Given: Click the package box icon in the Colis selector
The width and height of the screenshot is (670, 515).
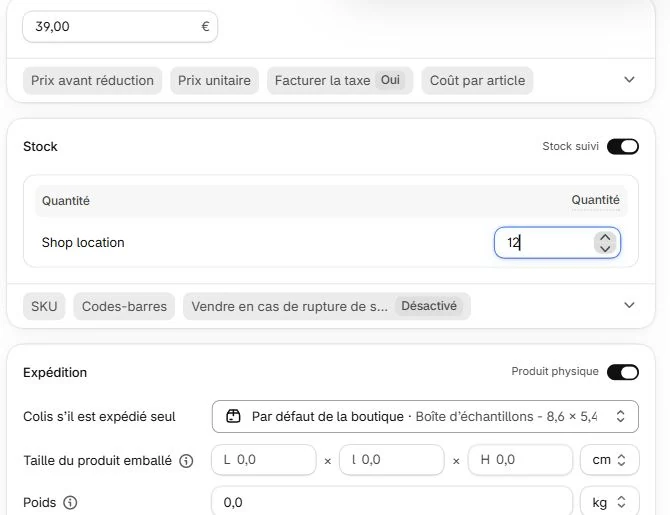Looking at the screenshot, I should 233,416.
